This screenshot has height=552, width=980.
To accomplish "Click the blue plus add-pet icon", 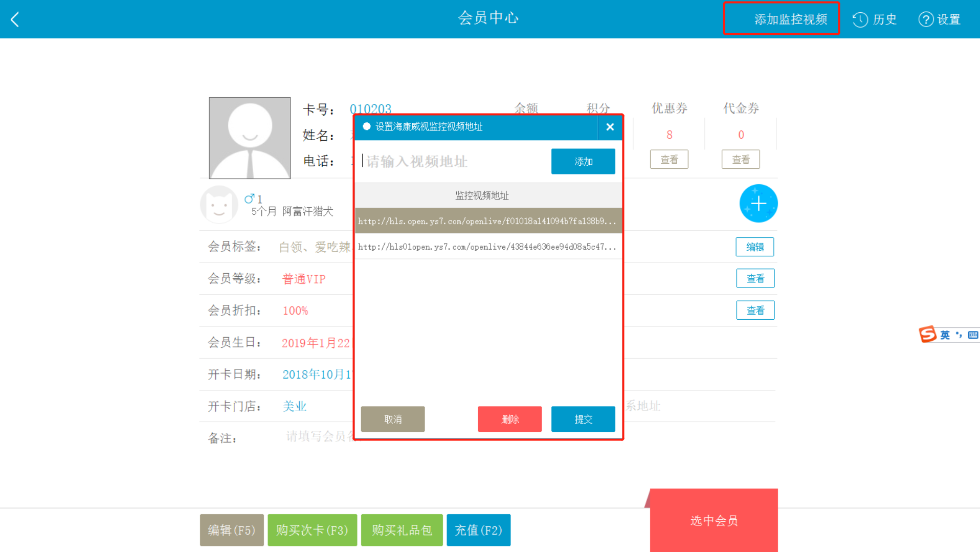I will tap(758, 204).
